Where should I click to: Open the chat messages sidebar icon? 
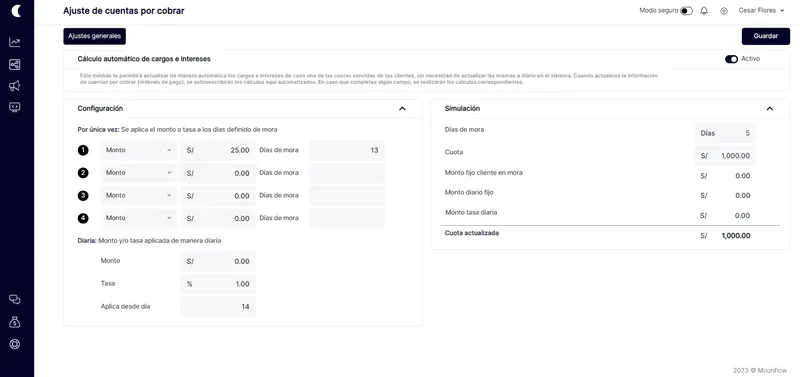pos(15,299)
